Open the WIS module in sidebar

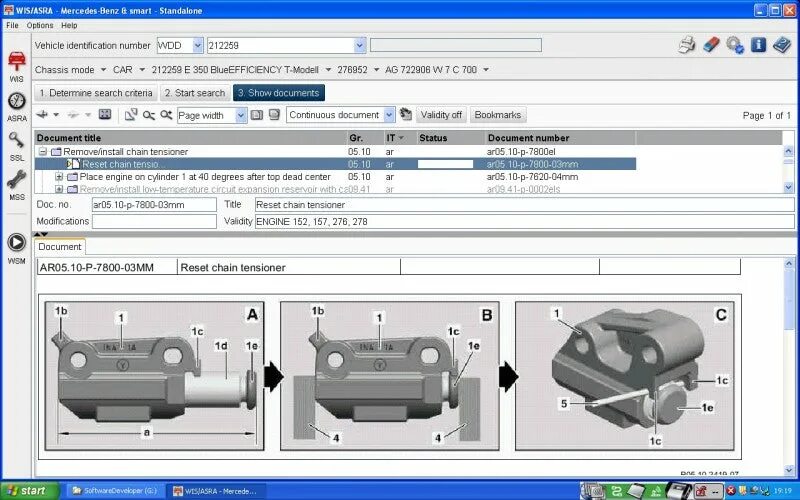(16, 61)
